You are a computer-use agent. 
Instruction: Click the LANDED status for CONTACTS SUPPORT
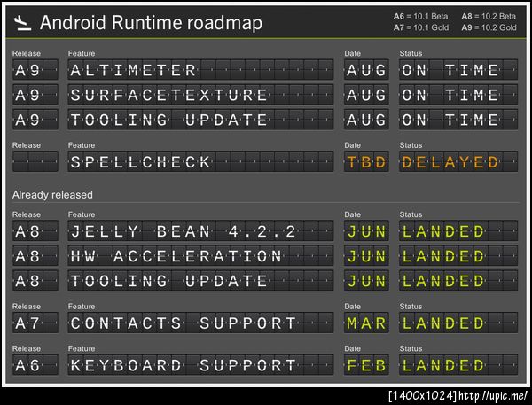coord(458,323)
